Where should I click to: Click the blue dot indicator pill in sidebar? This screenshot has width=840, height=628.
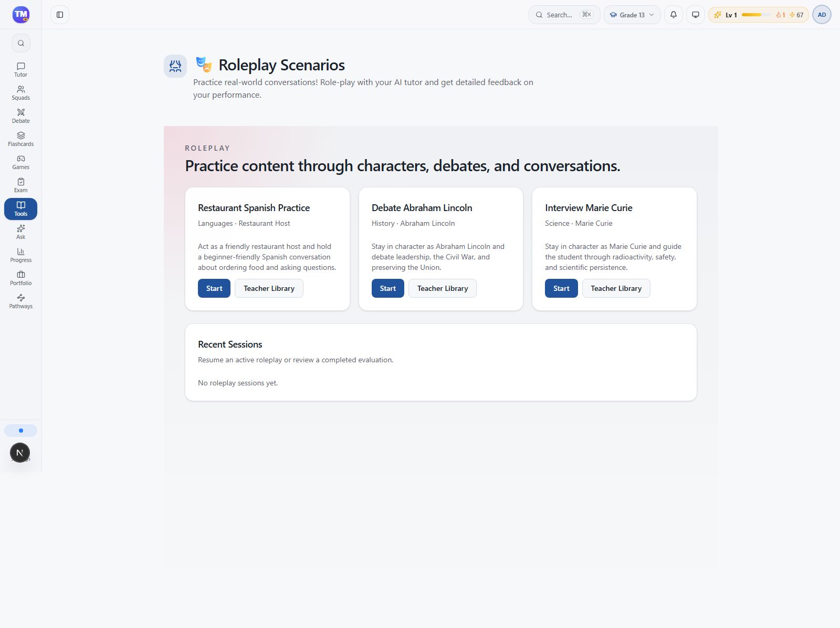20,431
